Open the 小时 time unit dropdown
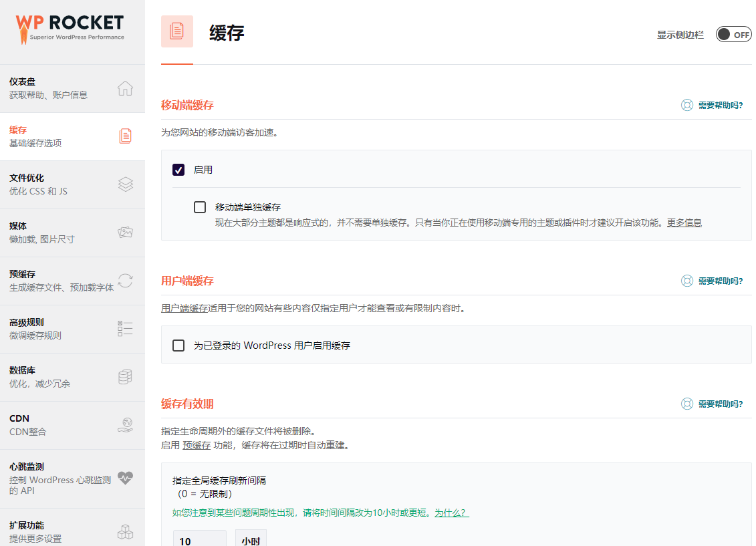Viewport: 756px width, 546px height. click(x=251, y=540)
